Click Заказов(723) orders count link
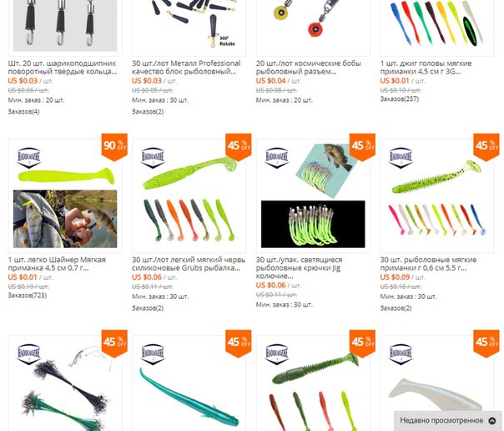This screenshot has height=431, width=504. [x=28, y=295]
